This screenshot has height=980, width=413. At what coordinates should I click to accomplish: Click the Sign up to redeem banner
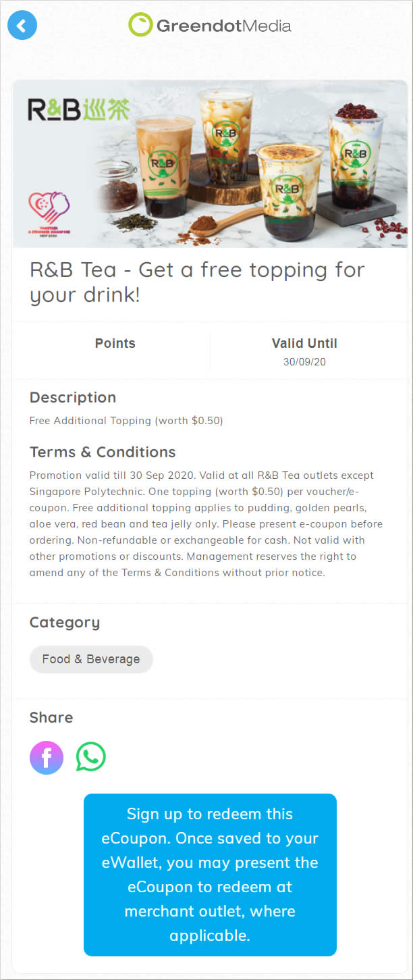[210, 875]
